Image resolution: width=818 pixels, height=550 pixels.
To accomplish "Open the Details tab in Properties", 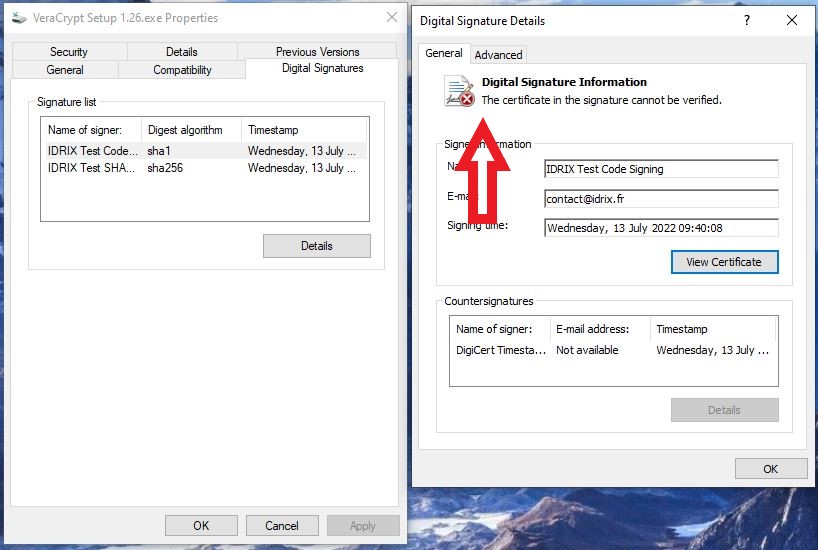I will tap(181, 52).
